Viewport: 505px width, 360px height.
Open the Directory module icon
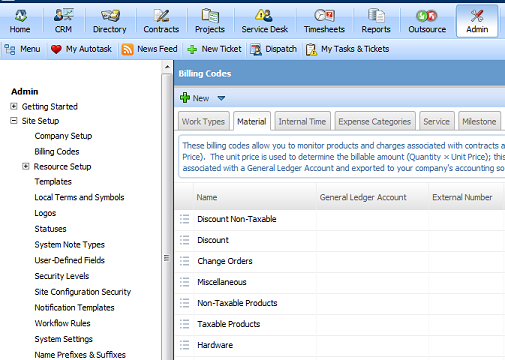pos(110,15)
